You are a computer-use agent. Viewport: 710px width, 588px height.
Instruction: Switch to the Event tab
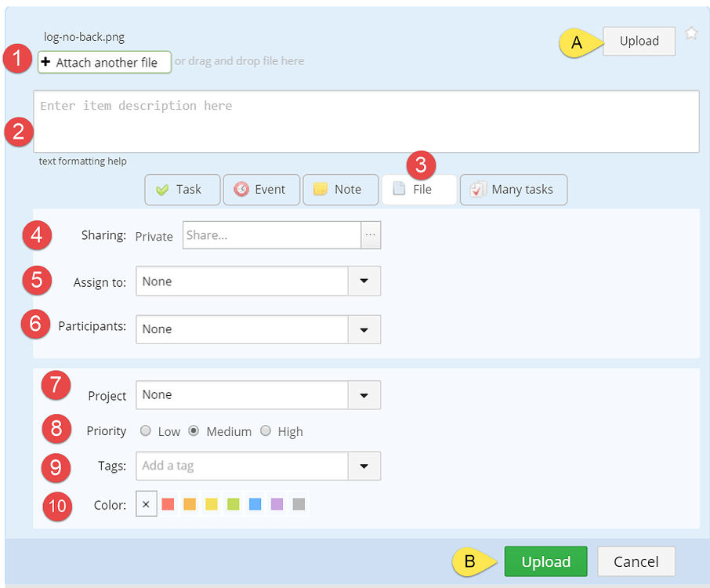[x=261, y=189]
